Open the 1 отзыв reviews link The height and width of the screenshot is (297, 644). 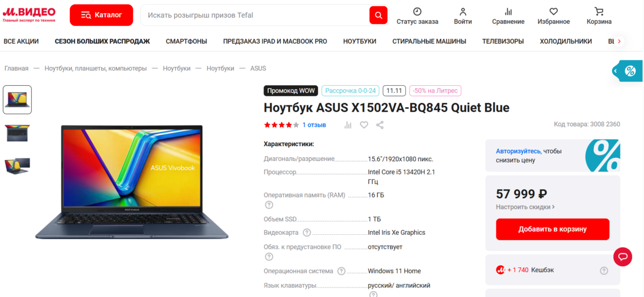coord(314,125)
